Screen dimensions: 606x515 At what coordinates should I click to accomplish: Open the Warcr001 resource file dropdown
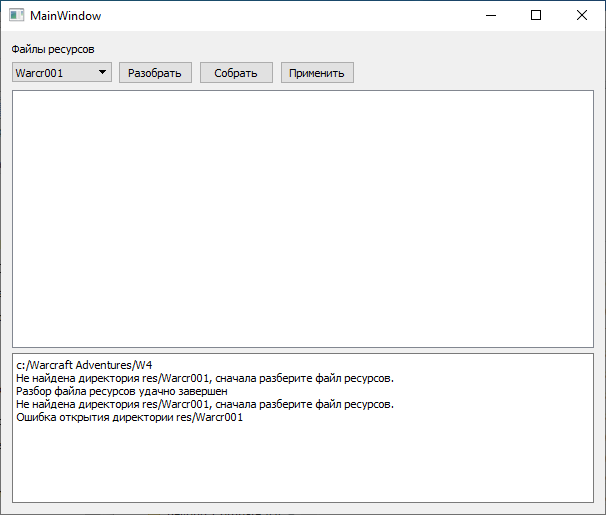[62, 73]
